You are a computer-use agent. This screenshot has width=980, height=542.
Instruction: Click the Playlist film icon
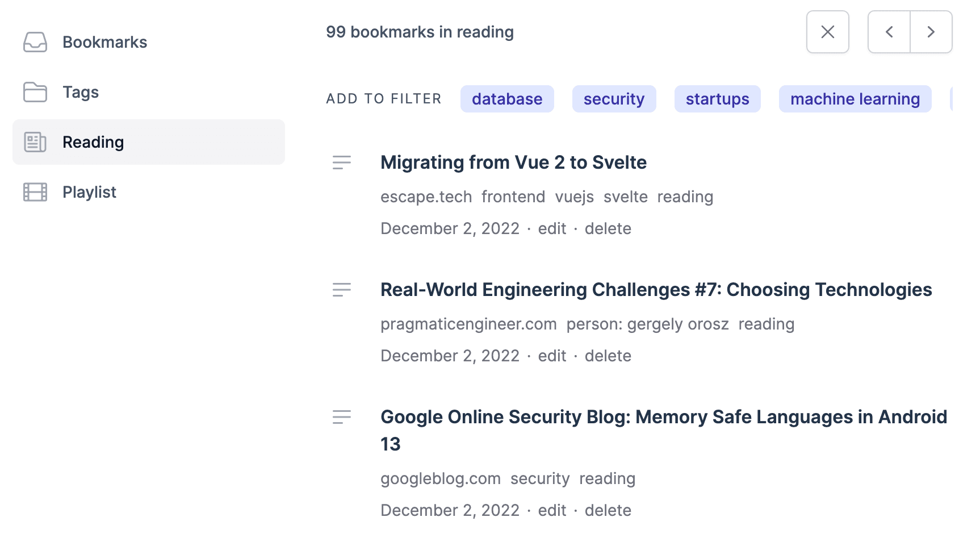pos(35,192)
